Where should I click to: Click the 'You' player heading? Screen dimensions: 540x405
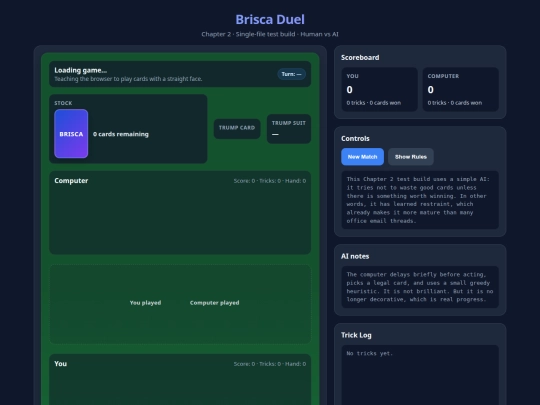pyautogui.click(x=61, y=364)
